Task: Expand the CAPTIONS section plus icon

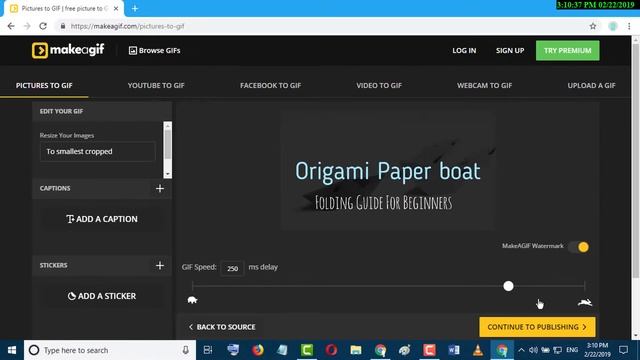Action: [160, 188]
